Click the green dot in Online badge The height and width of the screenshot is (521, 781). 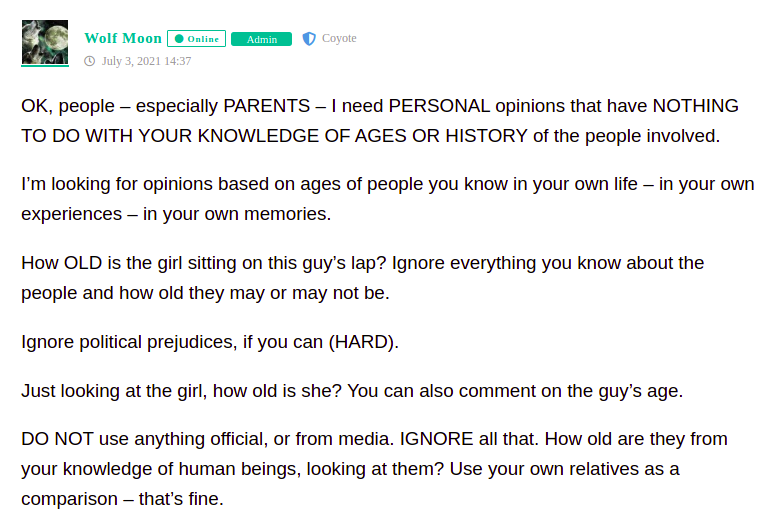point(179,39)
